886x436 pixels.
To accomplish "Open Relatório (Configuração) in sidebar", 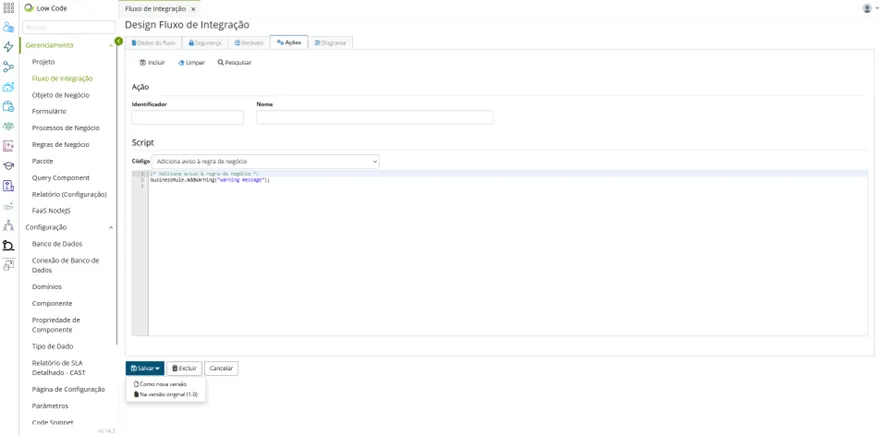I will [70, 194].
